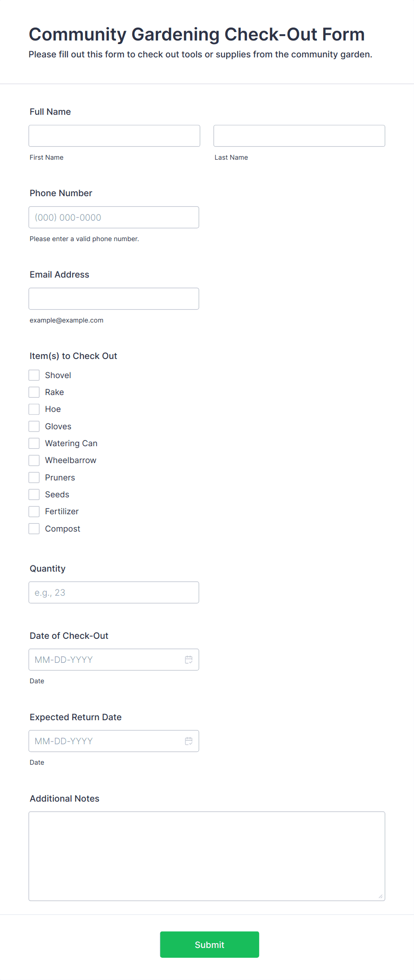This screenshot has width=414, height=980.
Task: Click the Additional Notes text area
Action: point(207,856)
